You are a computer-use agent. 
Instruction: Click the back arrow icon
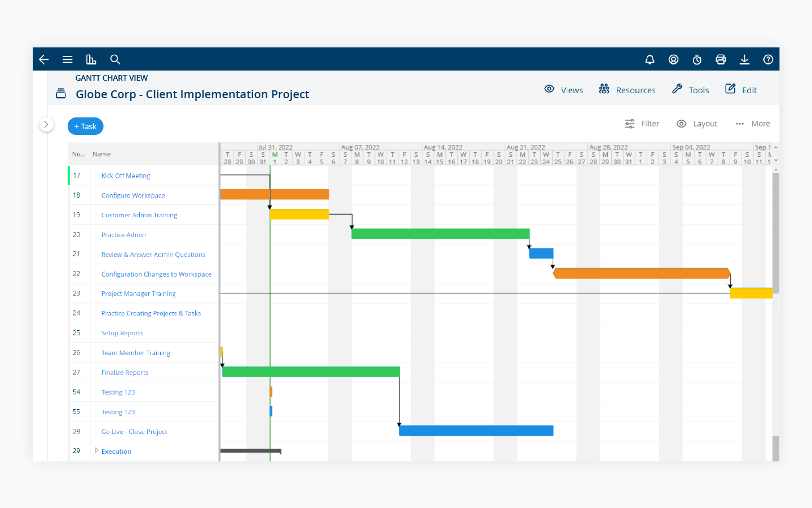pyautogui.click(x=44, y=59)
